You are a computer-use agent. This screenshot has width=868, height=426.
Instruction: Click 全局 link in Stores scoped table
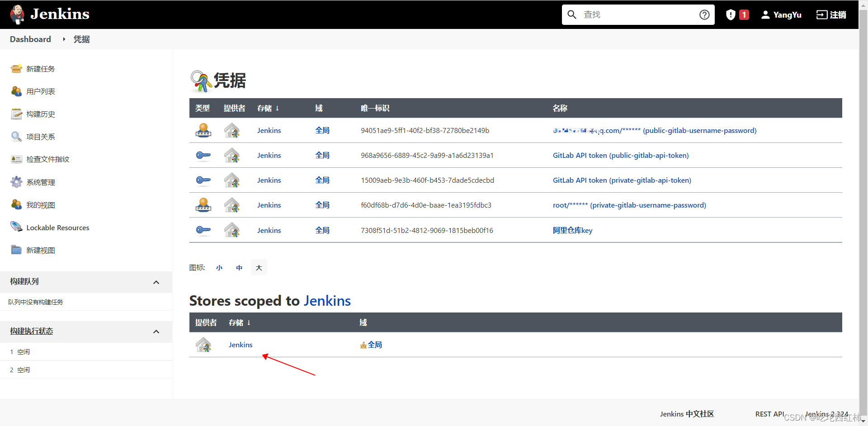pyautogui.click(x=375, y=345)
